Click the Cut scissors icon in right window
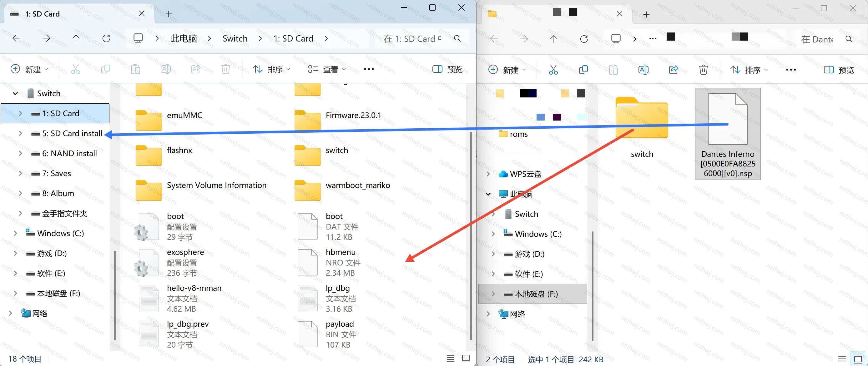Image resolution: width=868 pixels, height=366 pixels. tap(553, 70)
